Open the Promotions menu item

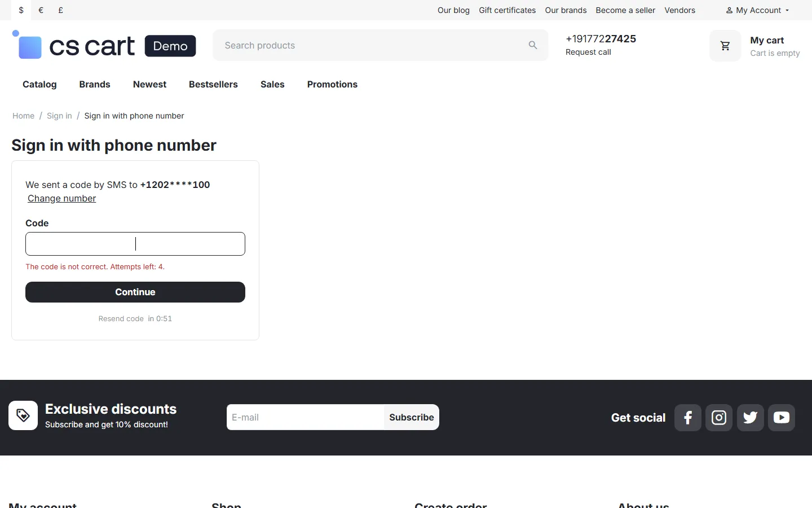click(x=332, y=84)
